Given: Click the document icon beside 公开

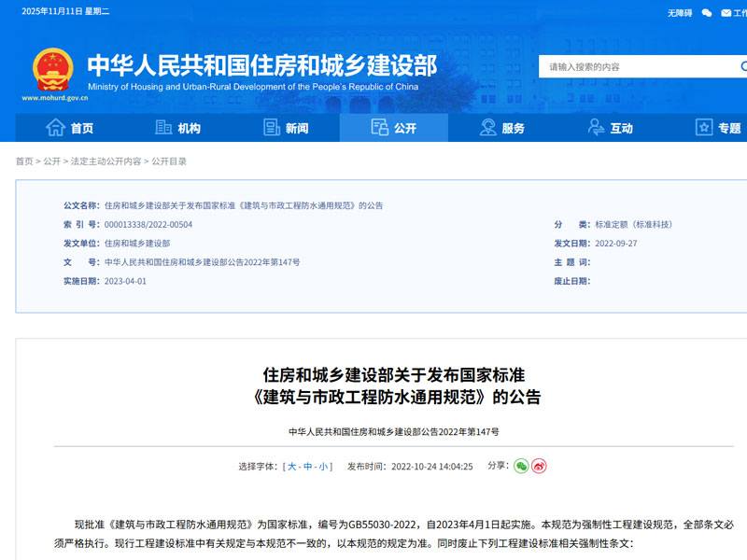Looking at the screenshot, I should coord(377,129).
